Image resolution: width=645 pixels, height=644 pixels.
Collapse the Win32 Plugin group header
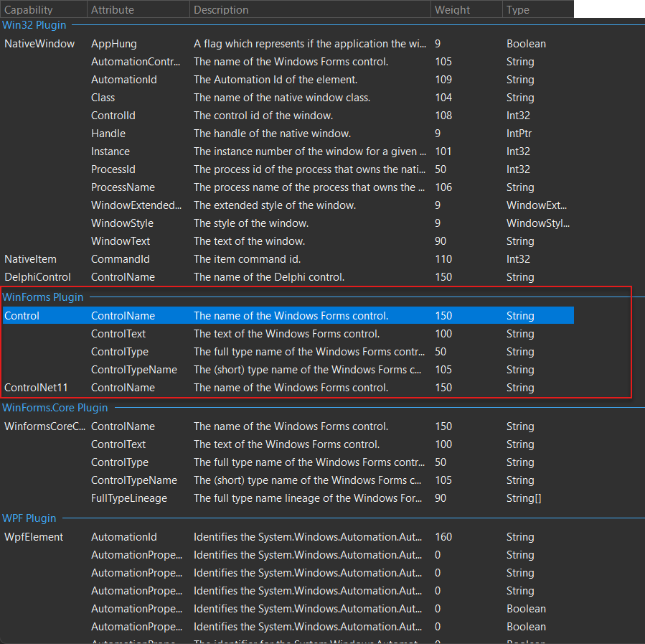tap(34, 25)
